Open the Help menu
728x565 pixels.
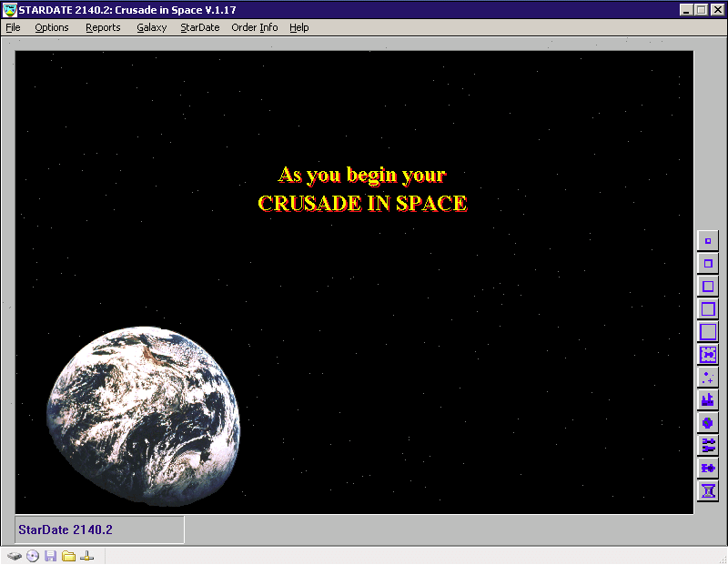click(299, 27)
